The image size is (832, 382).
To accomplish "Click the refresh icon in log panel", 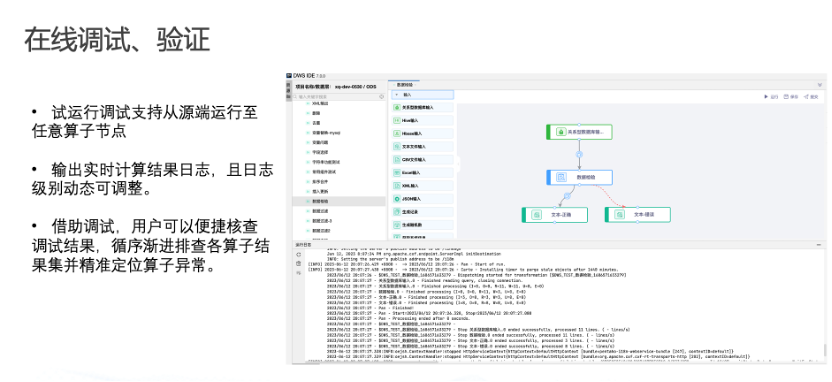I will [x=299, y=255].
